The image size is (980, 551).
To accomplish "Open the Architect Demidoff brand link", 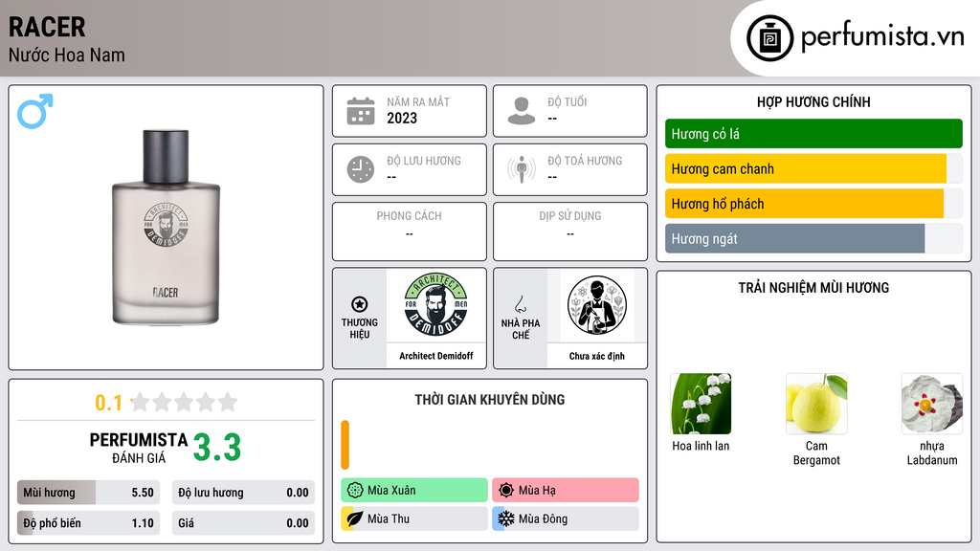I will [436, 356].
